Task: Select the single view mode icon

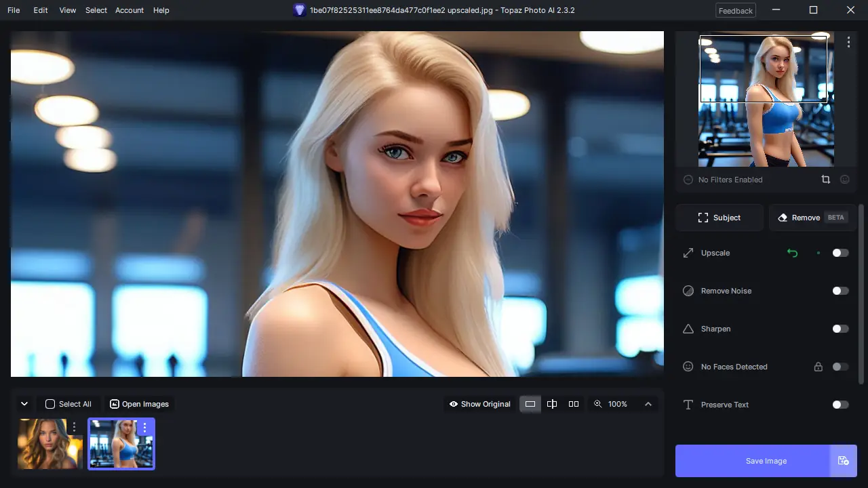Action: [530, 404]
